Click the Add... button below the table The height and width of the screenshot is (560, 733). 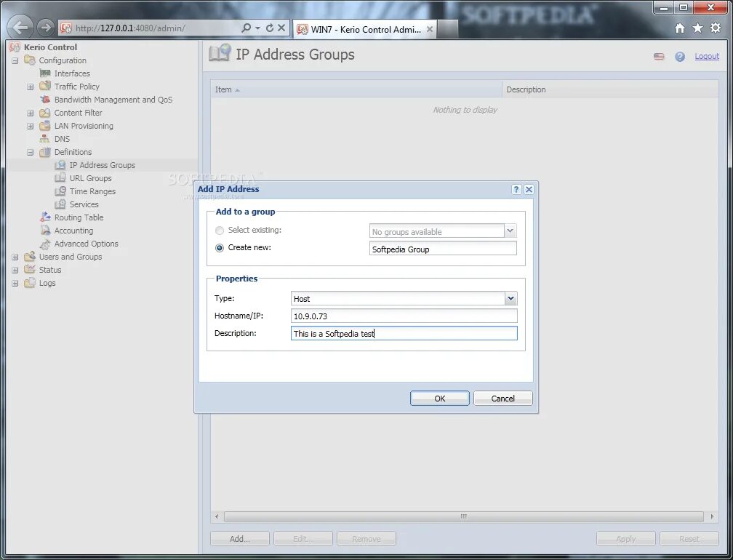[240, 538]
